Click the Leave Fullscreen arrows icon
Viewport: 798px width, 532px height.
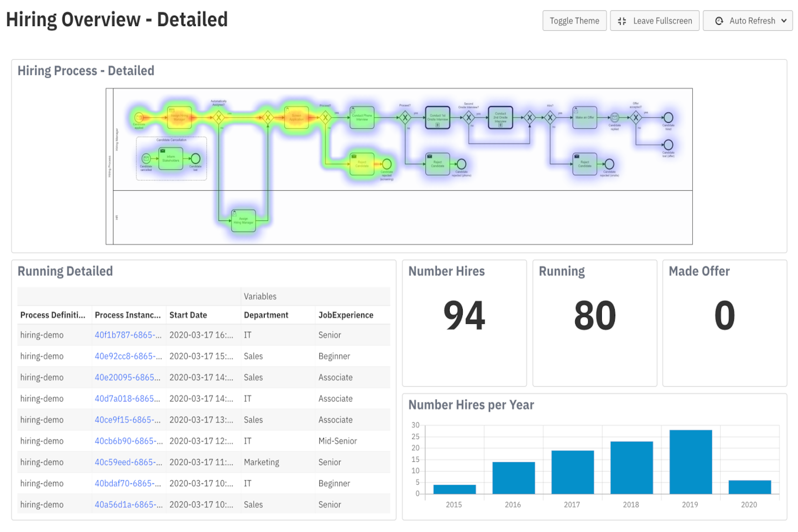[621, 20]
